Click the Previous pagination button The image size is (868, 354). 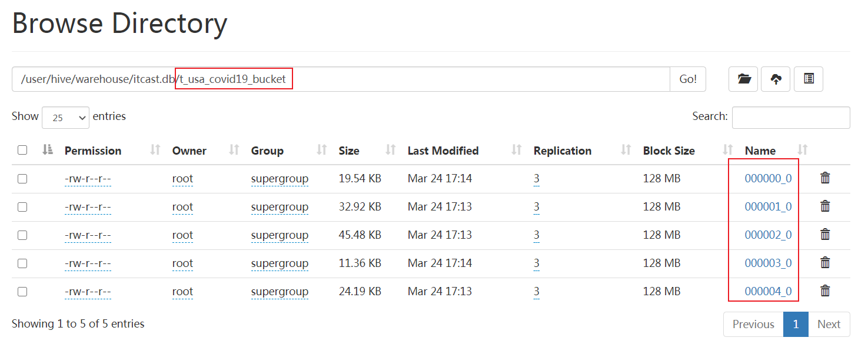pos(753,324)
